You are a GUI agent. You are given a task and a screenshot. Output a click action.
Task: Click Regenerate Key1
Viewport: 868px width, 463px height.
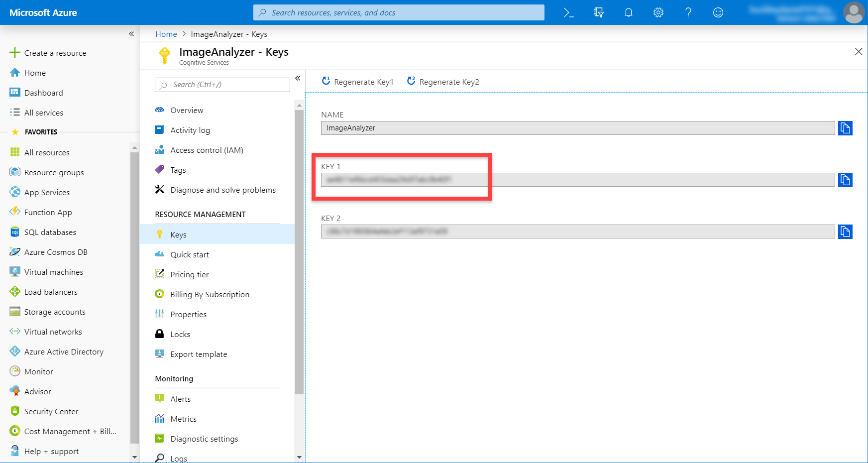(357, 82)
